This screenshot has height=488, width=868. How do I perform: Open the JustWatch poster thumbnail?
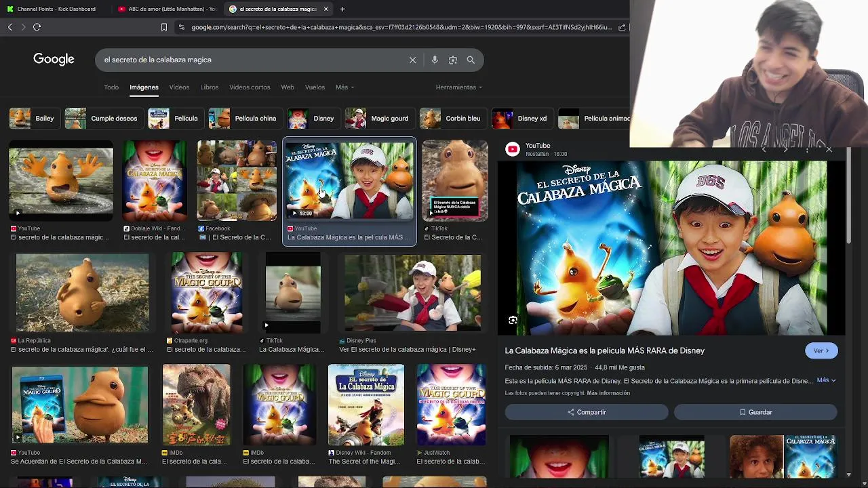[451, 405]
